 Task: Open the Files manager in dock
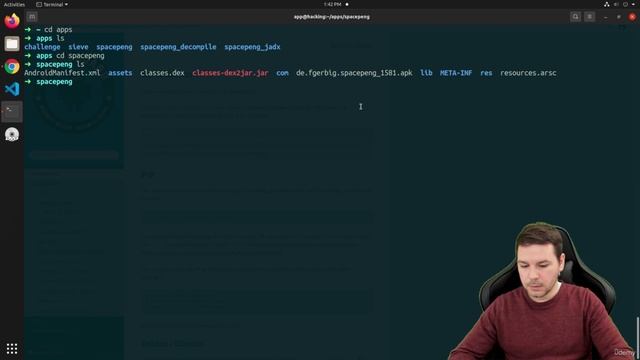coord(12,44)
